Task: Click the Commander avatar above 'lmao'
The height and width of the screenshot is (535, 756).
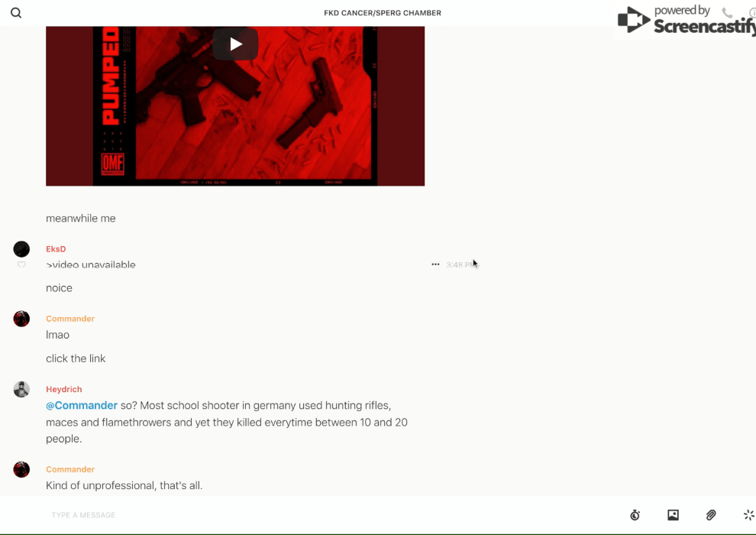Action: pyautogui.click(x=21, y=319)
